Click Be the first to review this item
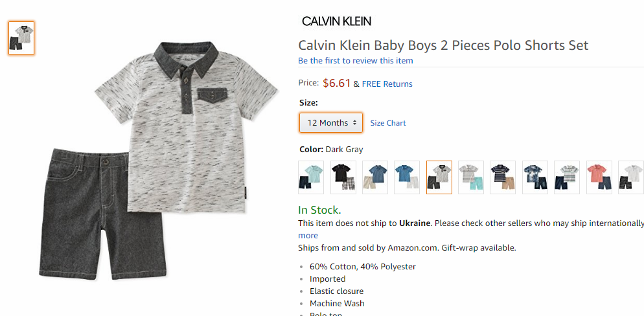Viewport: 644px width, 316px height. coord(356,61)
